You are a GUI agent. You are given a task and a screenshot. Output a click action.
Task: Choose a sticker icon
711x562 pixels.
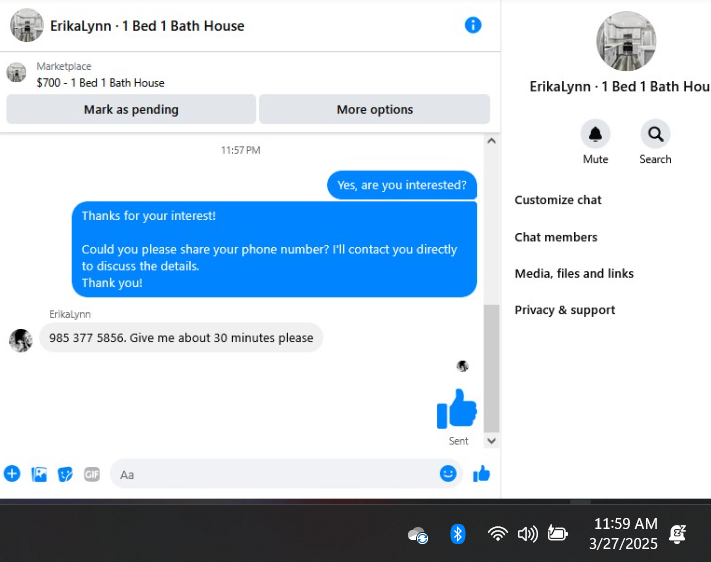(x=65, y=474)
